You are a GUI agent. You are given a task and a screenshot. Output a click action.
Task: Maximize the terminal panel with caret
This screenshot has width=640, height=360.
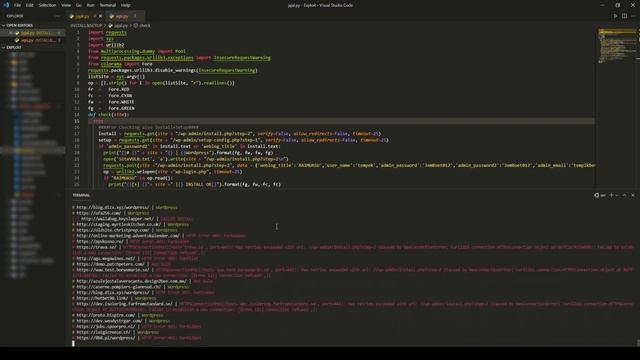pyautogui.click(x=624, y=196)
